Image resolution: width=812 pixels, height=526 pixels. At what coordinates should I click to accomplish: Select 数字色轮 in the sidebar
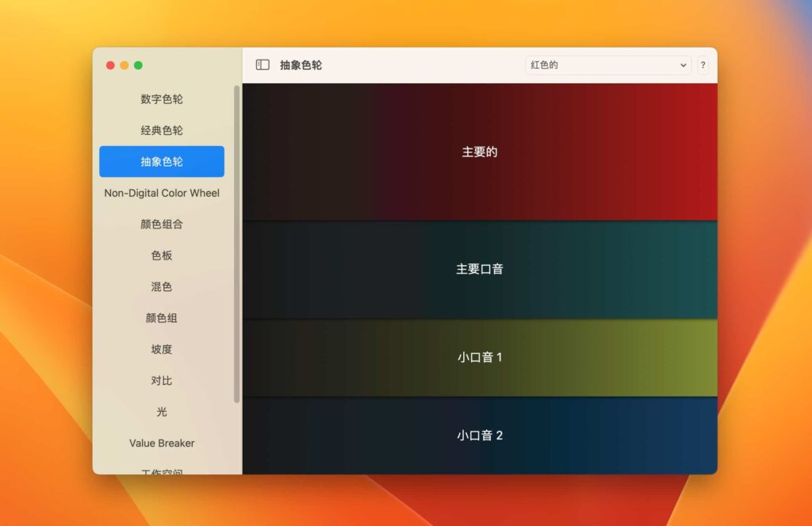[x=161, y=98]
